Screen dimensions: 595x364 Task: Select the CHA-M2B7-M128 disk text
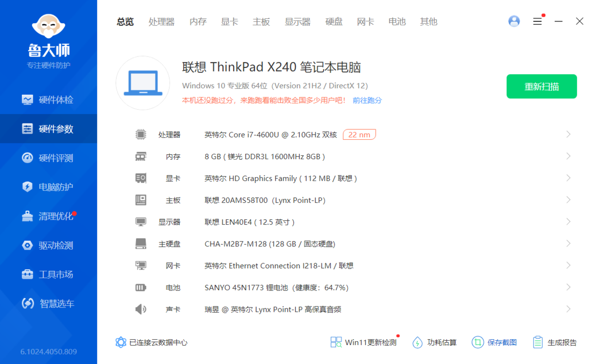pyautogui.click(x=270, y=244)
